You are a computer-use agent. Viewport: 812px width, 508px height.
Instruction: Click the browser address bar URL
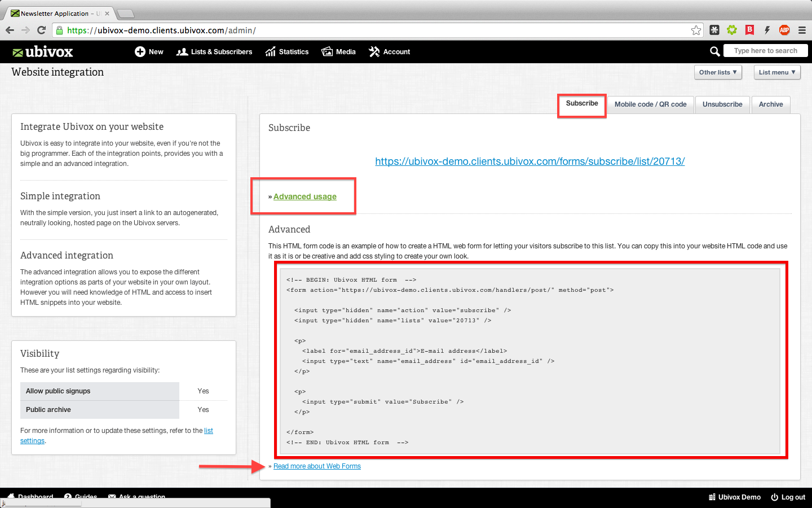click(x=161, y=30)
